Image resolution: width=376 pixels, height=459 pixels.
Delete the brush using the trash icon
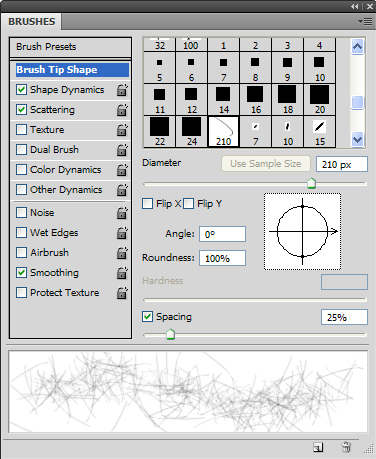pyautogui.click(x=346, y=447)
